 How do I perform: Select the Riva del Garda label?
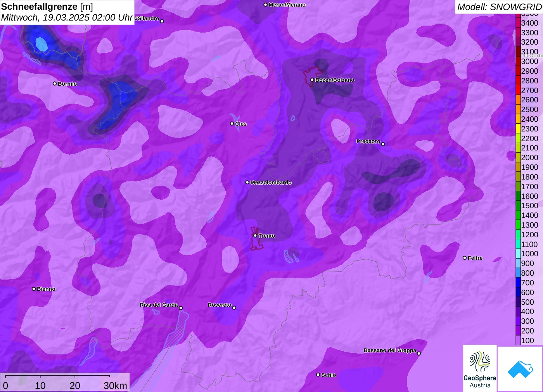pyautogui.click(x=159, y=305)
